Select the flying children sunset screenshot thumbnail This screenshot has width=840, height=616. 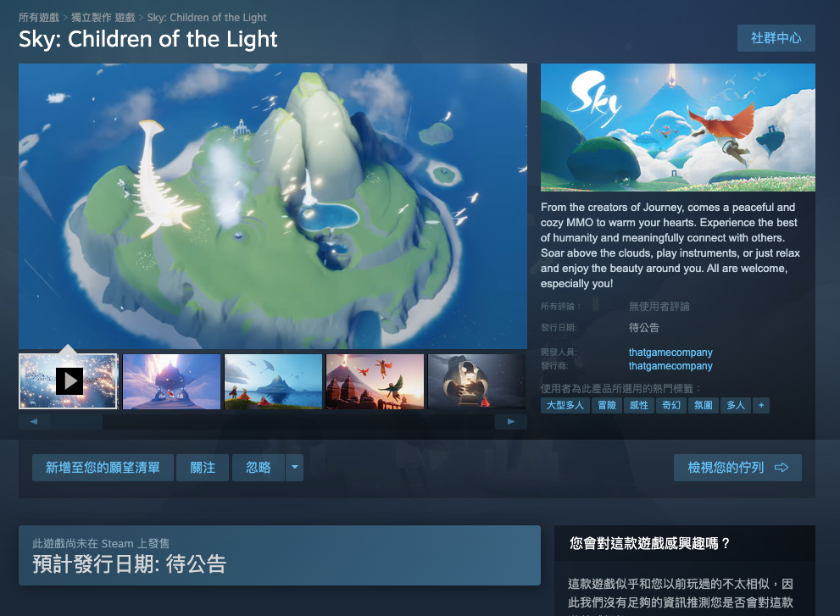(375, 381)
